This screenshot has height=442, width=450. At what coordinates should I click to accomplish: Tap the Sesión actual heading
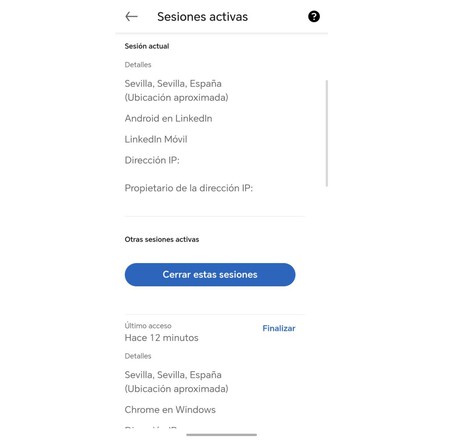click(x=147, y=46)
